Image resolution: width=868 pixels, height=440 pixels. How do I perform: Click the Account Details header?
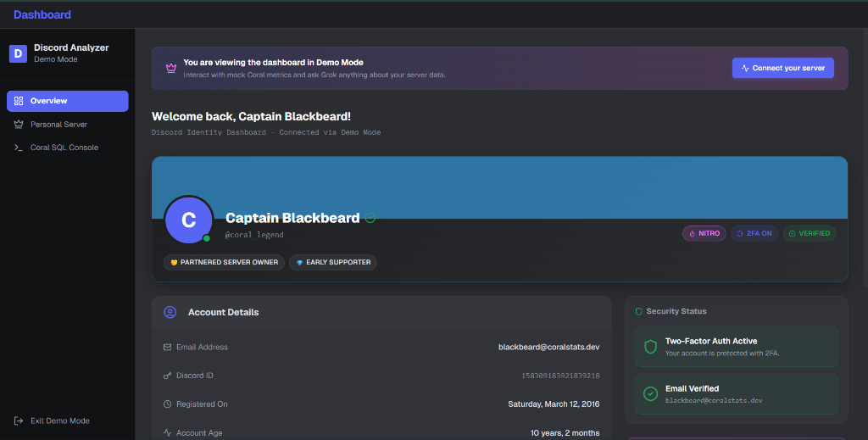[223, 312]
